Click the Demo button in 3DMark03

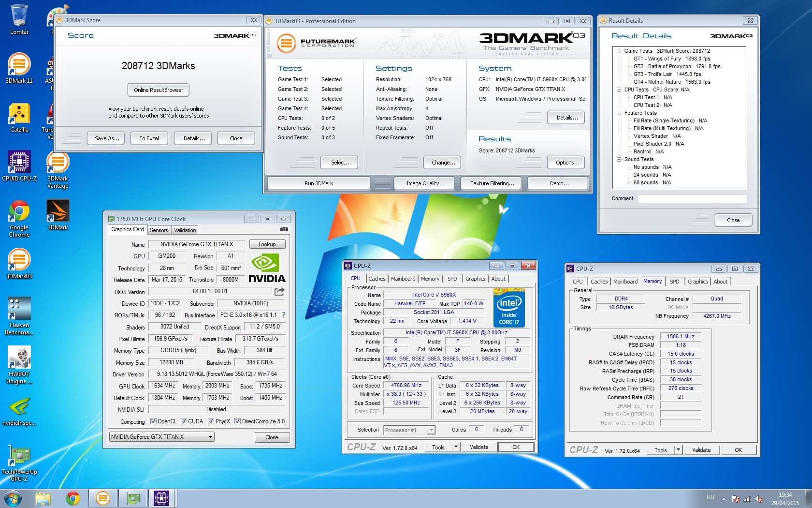pyautogui.click(x=559, y=183)
